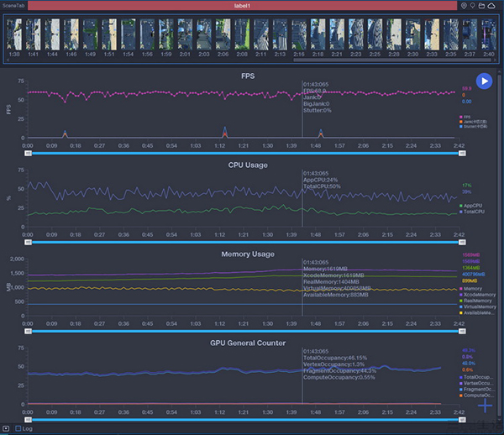Click the blue play button beside FPS chart

point(484,81)
